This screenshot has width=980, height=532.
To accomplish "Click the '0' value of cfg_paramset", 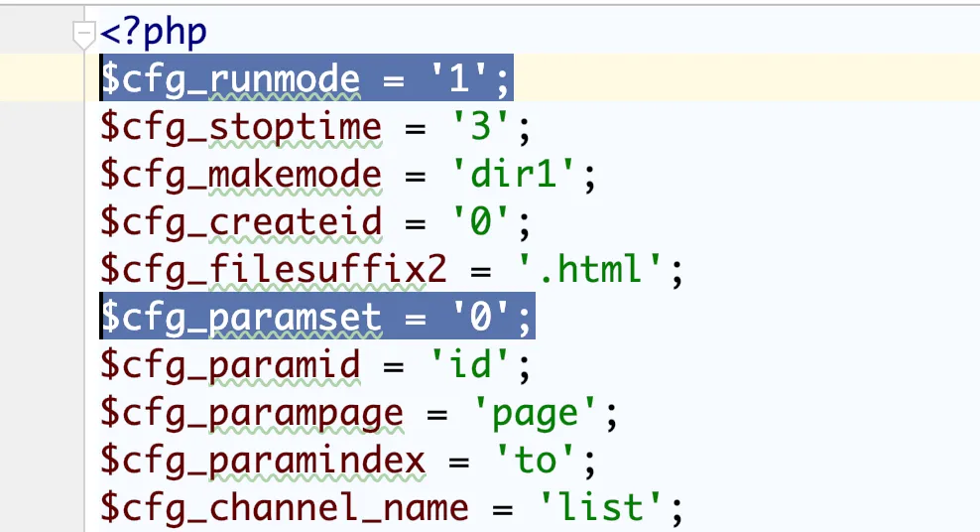I will (x=479, y=318).
